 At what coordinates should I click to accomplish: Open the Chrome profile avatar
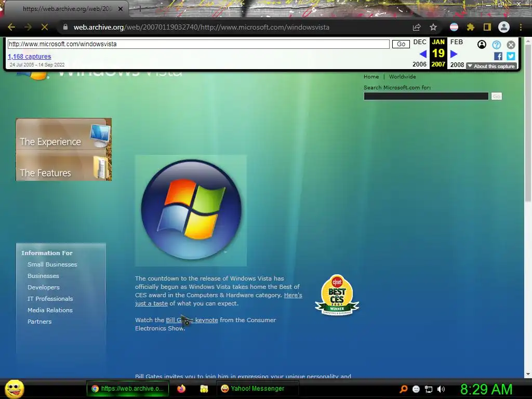point(504,27)
